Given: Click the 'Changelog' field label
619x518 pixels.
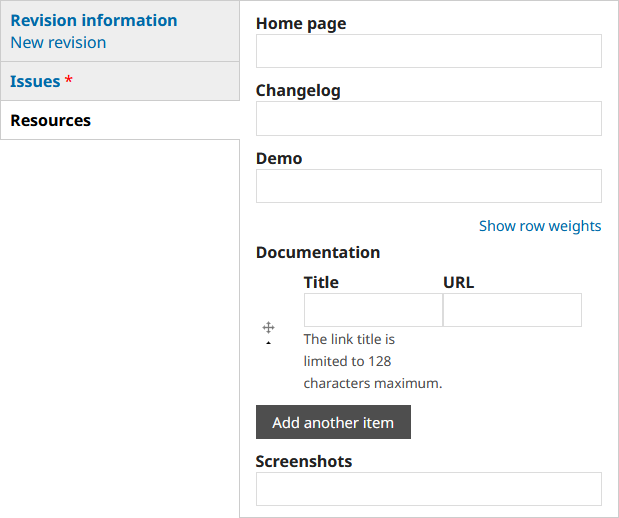Looking at the screenshot, I should [298, 91].
